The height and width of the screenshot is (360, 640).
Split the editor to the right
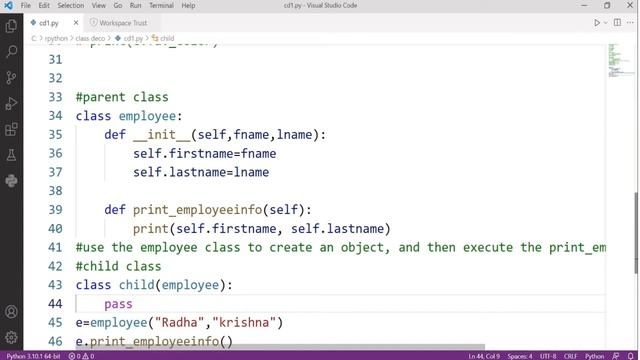click(x=617, y=23)
